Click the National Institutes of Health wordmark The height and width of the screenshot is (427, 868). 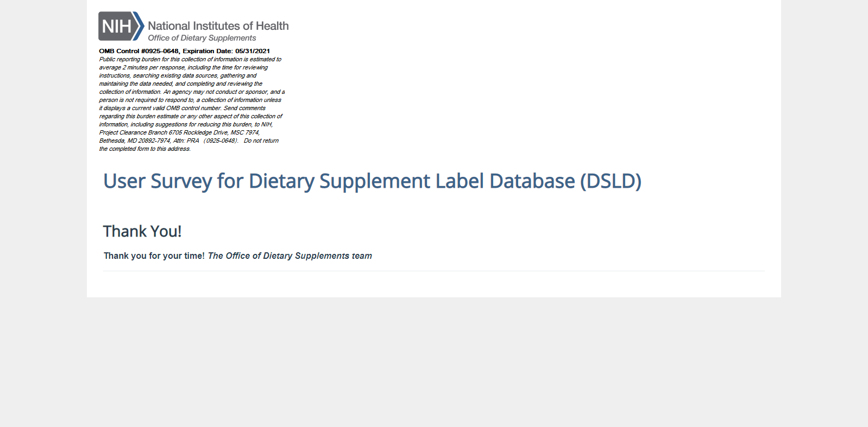(218, 26)
